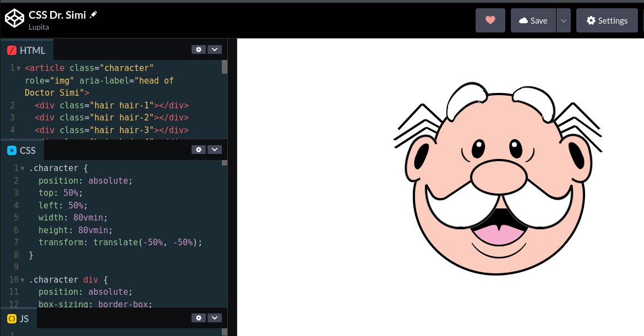This screenshot has height=336, width=644.
Task: Click the hair-1 div line in HTML
Action: tap(112, 106)
